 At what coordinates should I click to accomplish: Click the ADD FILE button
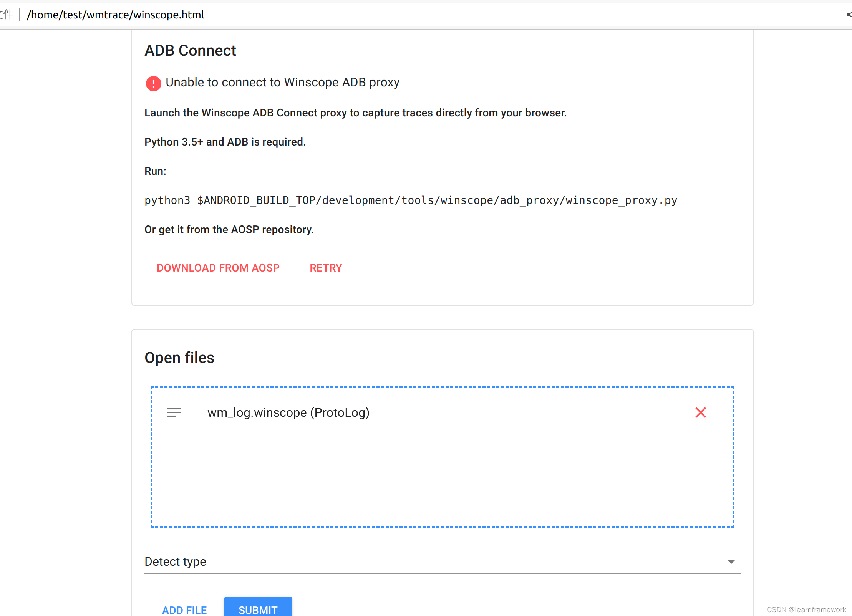[184, 610]
